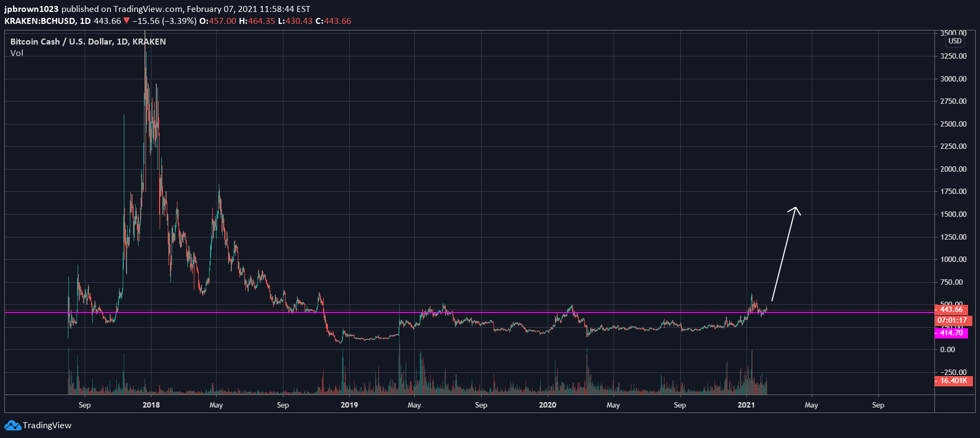
Task: Click the 2018 label on time axis
Action: pyautogui.click(x=151, y=405)
